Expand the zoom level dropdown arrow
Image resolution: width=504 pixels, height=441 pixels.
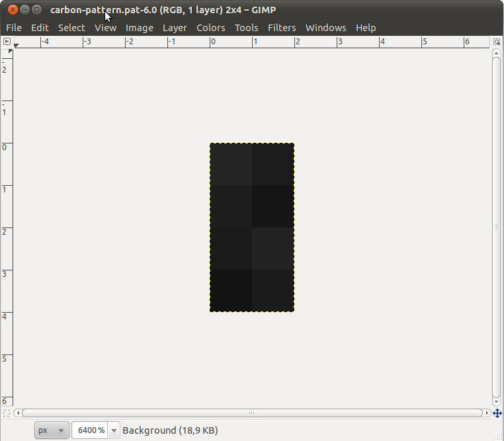[x=114, y=430]
